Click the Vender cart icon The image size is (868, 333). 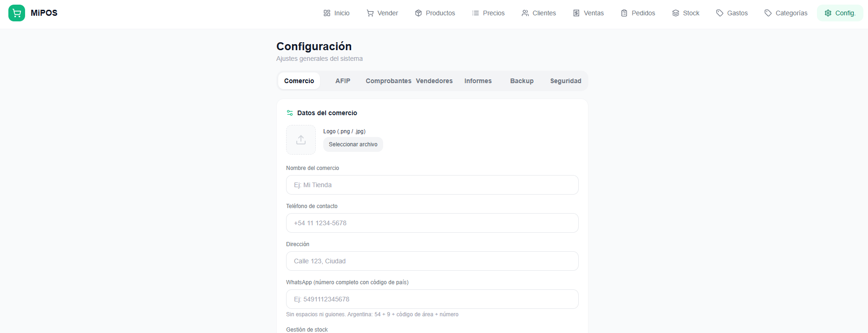[370, 13]
